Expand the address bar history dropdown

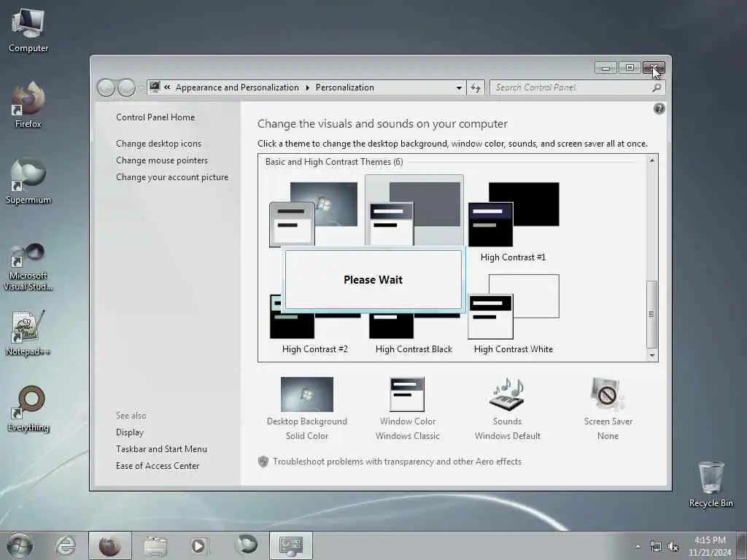point(458,87)
